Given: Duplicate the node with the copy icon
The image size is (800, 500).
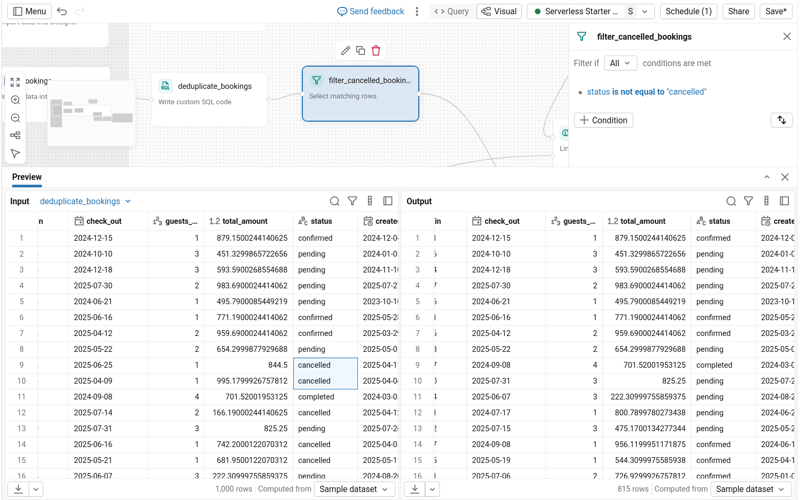Looking at the screenshot, I should click(360, 51).
